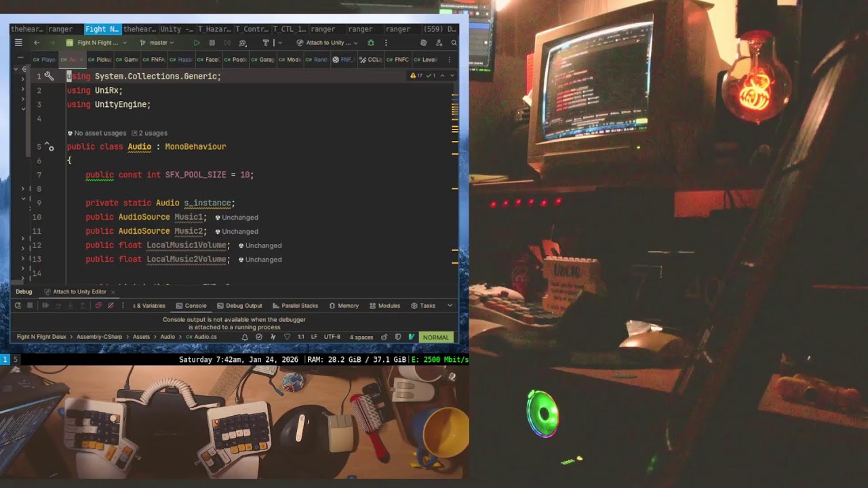Expand the build options chevron next to hammer
868x488 pixels.
[280, 43]
